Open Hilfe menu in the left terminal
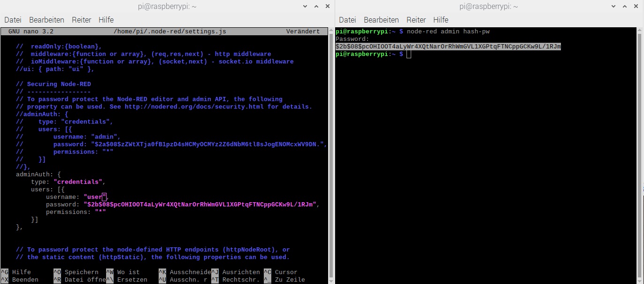 click(106, 20)
